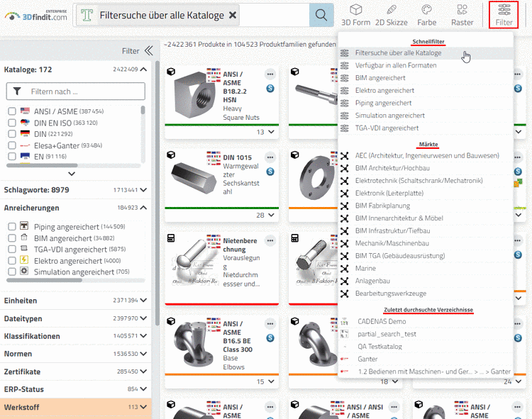The width and height of the screenshot is (532, 419).
Task: Go to 3Dfindit.com home logo
Action: pyautogui.click(x=36, y=16)
